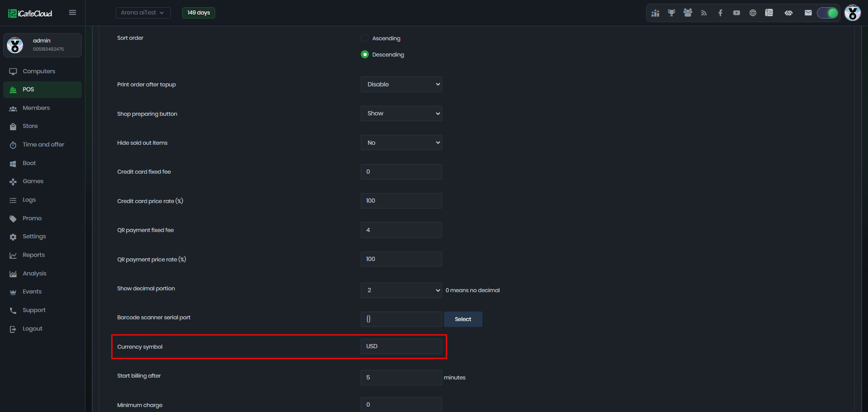Select Ascending sort order radio
This screenshot has height=412, width=868.
click(365, 38)
